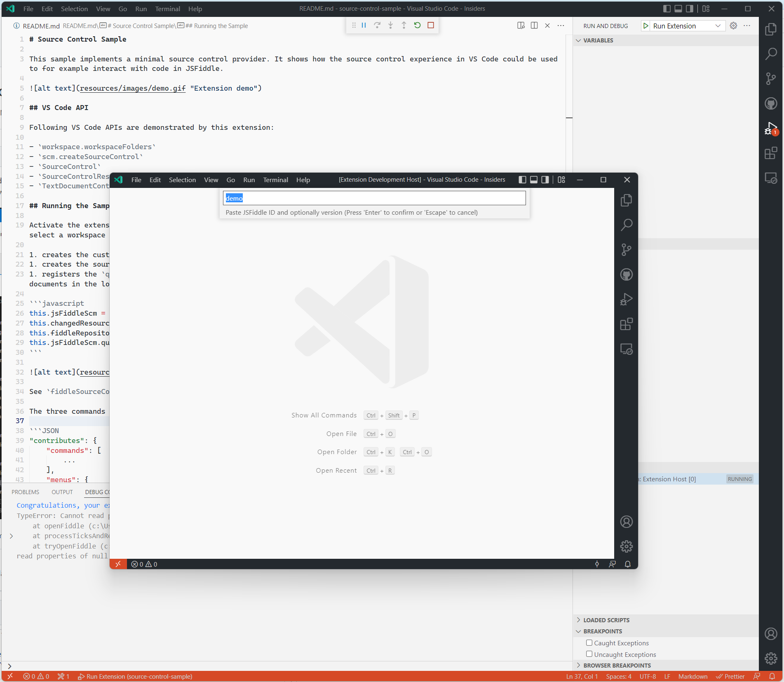Open Run and Debug in Extension Development Host

pos(626,300)
